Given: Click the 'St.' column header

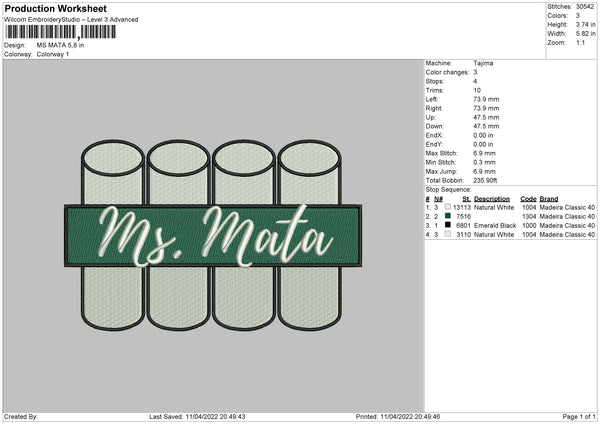Looking at the screenshot, I should click(466, 199).
